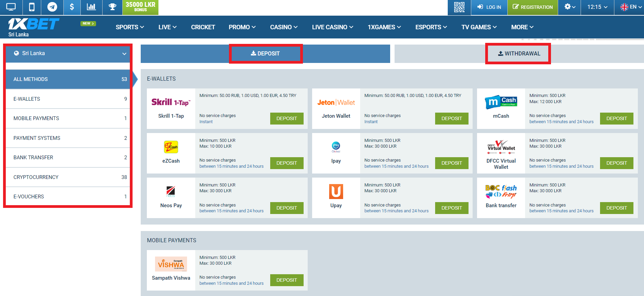Screen dimensions: 644x296
Task: Expand the LIVE menu
Action: point(167,27)
